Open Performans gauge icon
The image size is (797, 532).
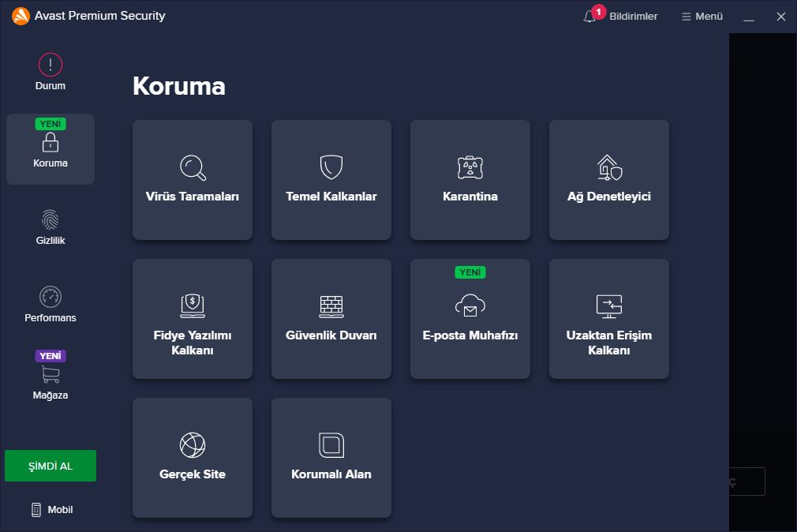51,297
